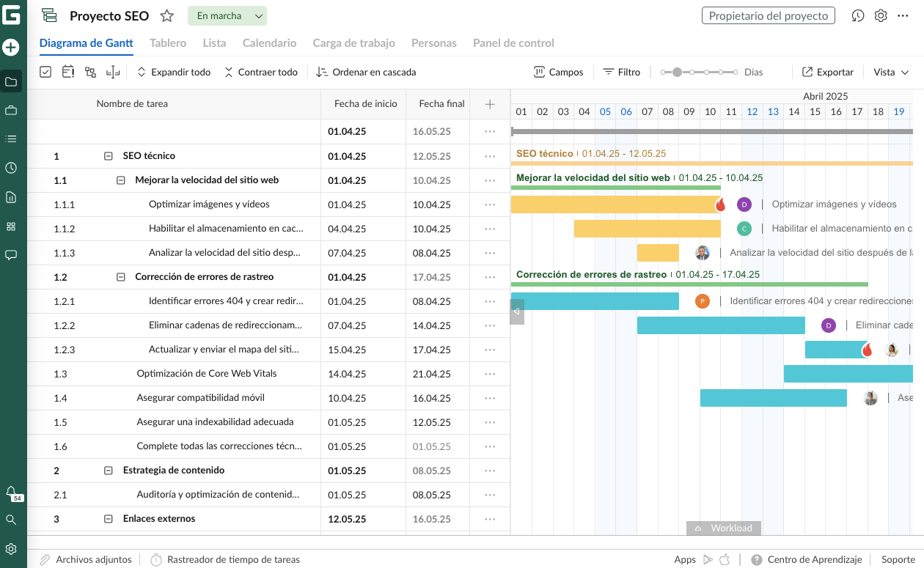This screenshot has width=924, height=568.
Task: Open the search tool in the sidebar
Action: tap(11, 520)
